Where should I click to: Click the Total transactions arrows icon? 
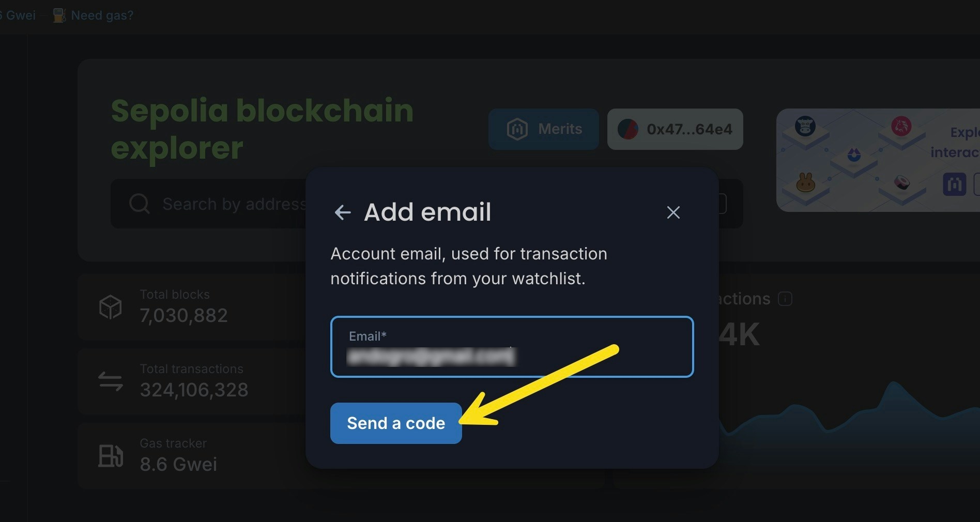[110, 381]
